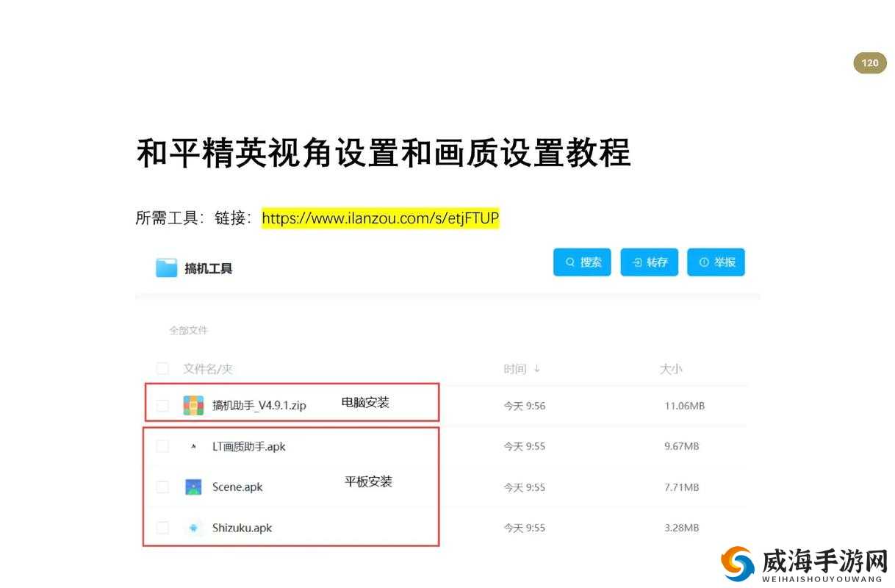Click the 今天 9:56 time entry
Image resolution: width=895 pixels, height=588 pixels.
click(525, 406)
